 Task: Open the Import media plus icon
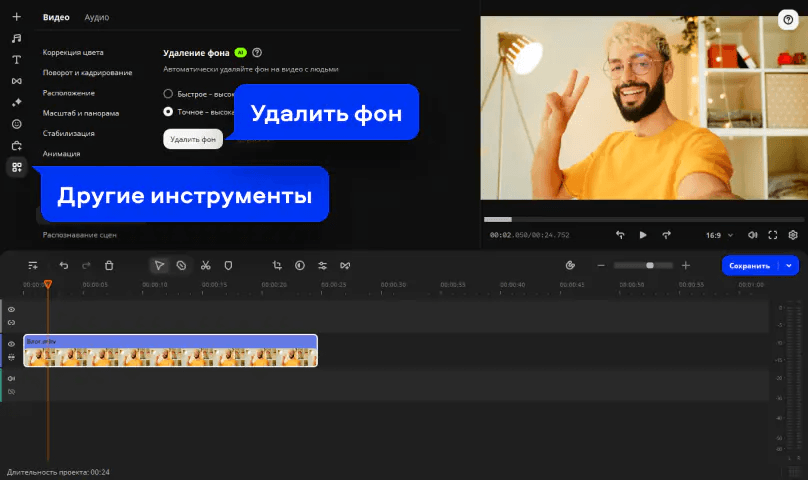pos(16,17)
